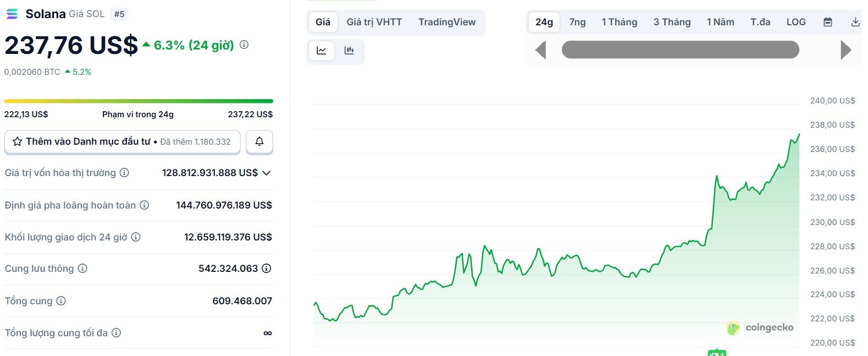
Task: Click the 5.2% BTC change text
Action: click(x=82, y=72)
